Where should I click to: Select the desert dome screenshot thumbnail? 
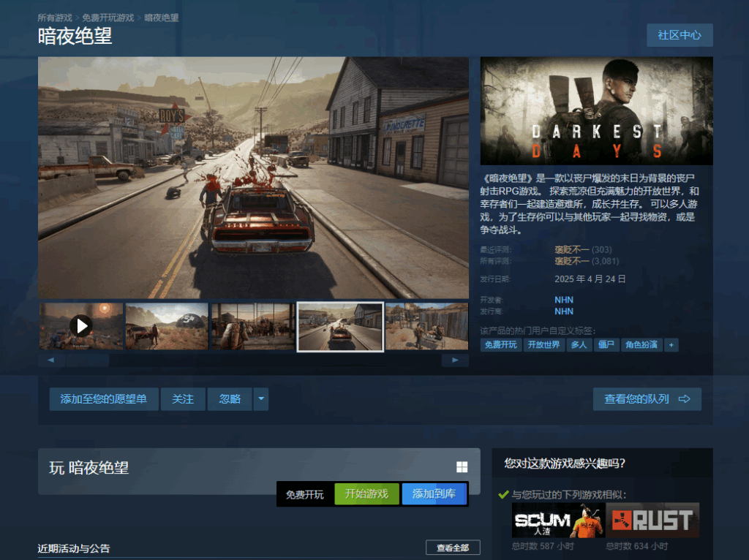click(167, 327)
